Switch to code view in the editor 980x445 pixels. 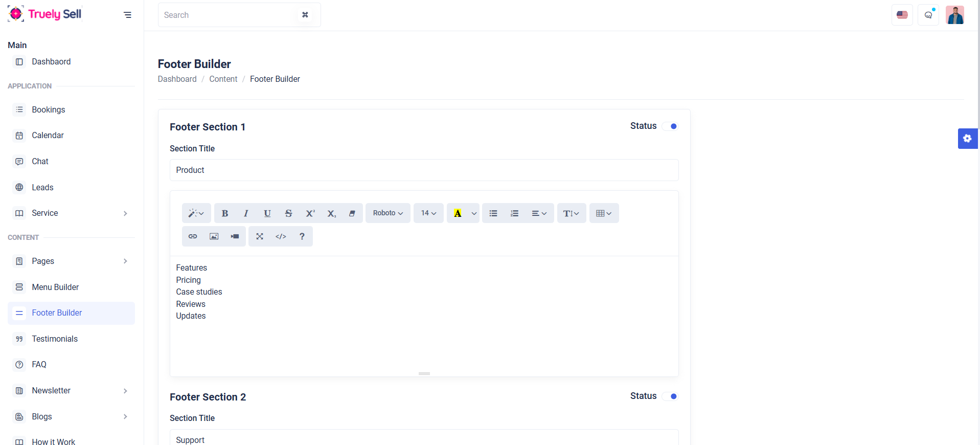[281, 236]
